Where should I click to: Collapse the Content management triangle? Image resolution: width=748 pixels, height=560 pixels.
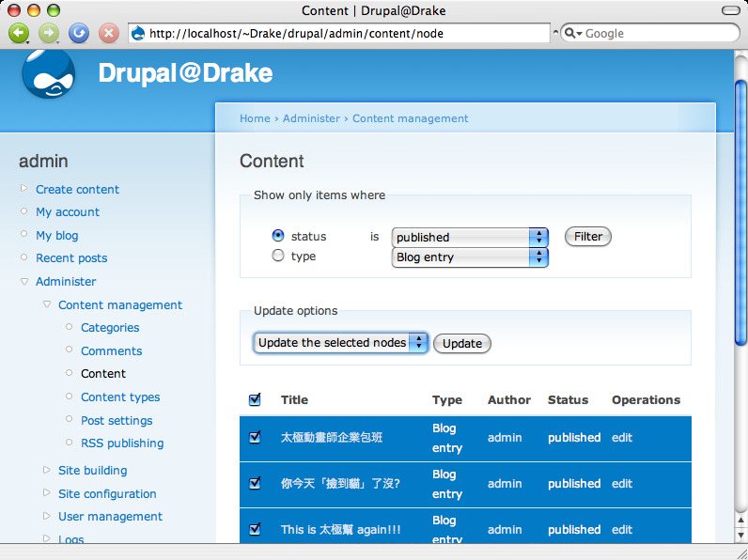[47, 304]
